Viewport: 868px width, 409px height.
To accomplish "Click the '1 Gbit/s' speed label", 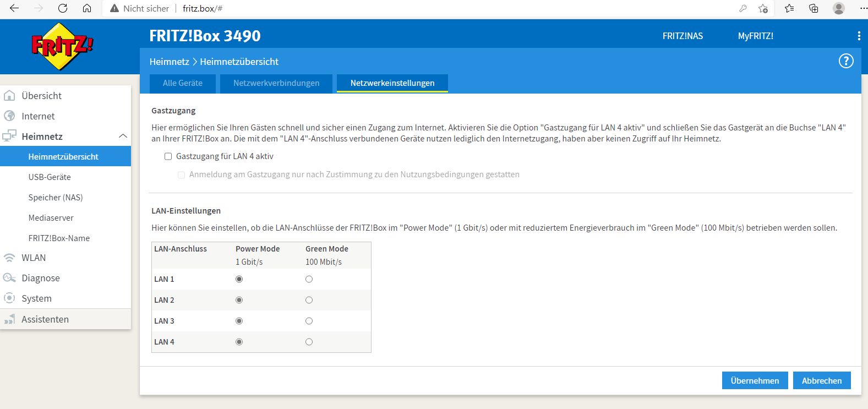I will (x=249, y=262).
